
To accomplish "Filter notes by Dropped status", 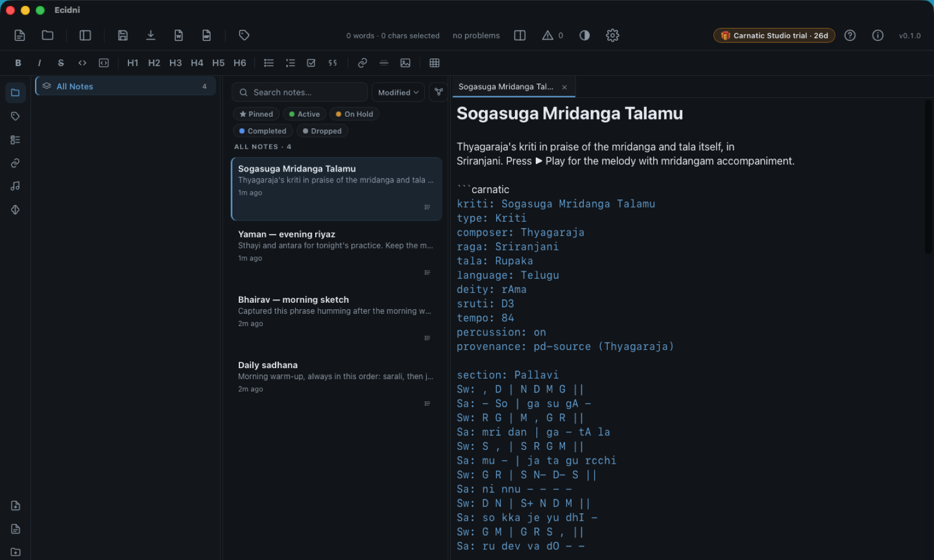I will pyautogui.click(x=322, y=131).
